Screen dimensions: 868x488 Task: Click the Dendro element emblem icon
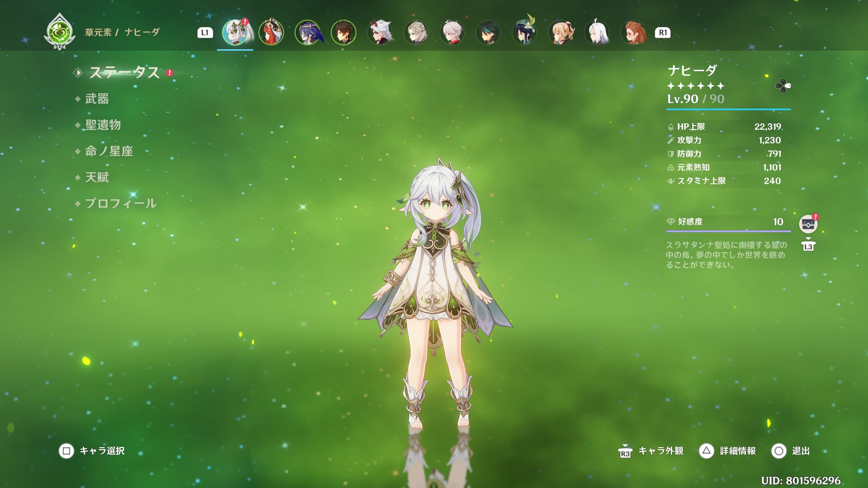tap(60, 32)
